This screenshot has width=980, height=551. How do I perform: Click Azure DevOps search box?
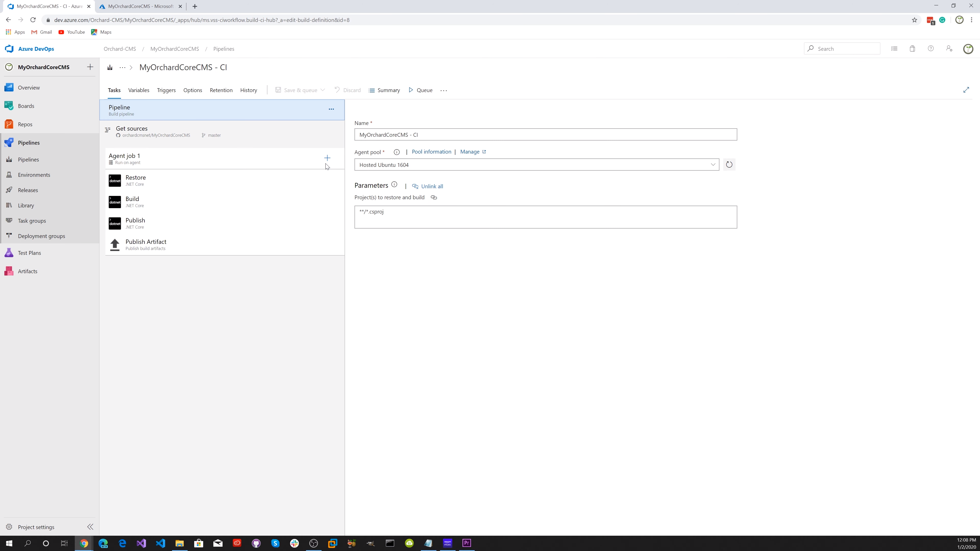[841, 49]
